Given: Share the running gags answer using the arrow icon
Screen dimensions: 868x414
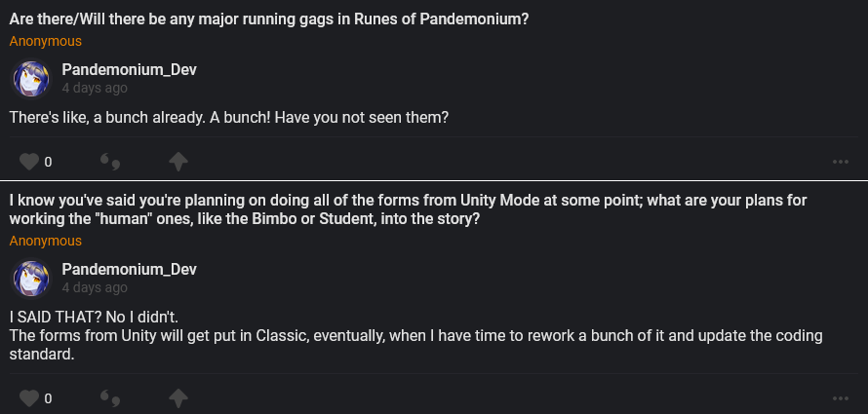Looking at the screenshot, I should [178, 161].
